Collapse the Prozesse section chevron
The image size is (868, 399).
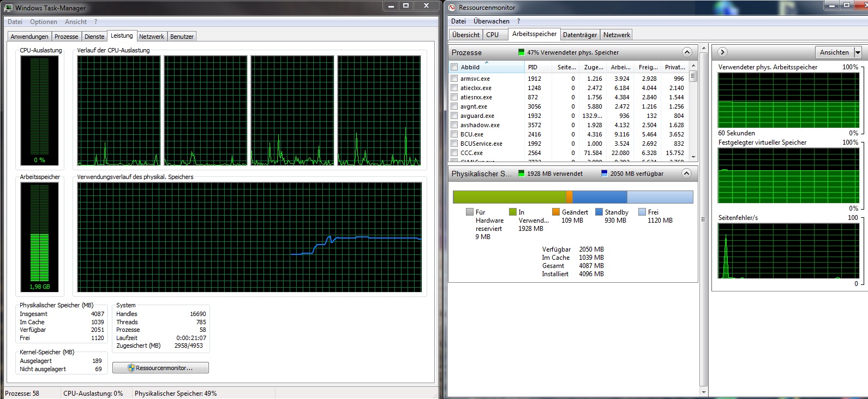(x=687, y=52)
